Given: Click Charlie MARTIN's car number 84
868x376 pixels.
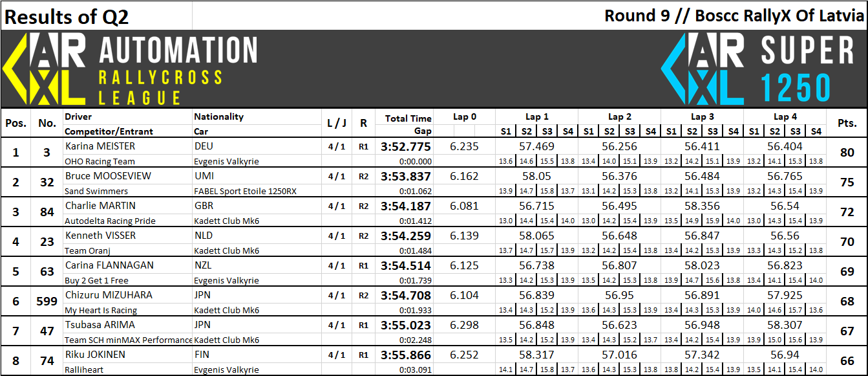Looking at the screenshot, I should [47, 212].
